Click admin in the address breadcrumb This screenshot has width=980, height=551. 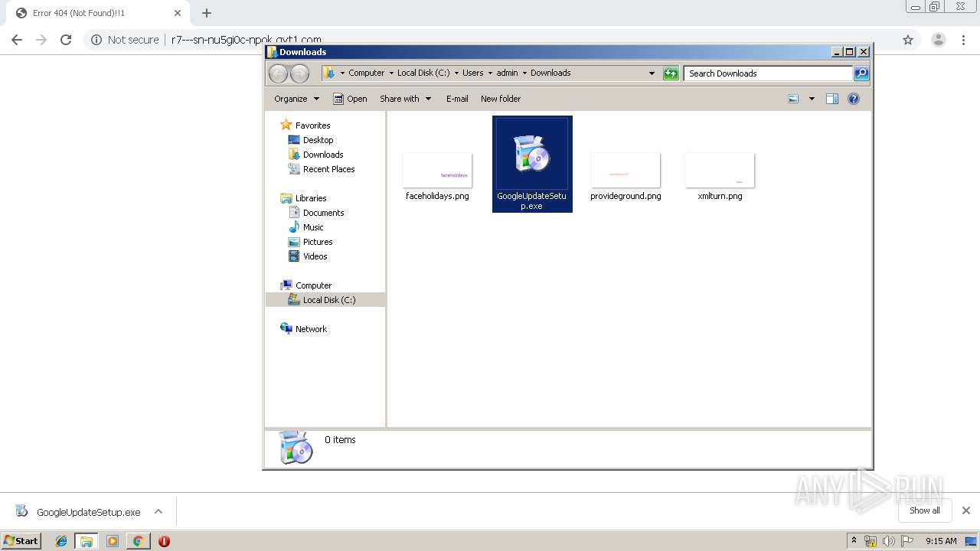pos(507,73)
